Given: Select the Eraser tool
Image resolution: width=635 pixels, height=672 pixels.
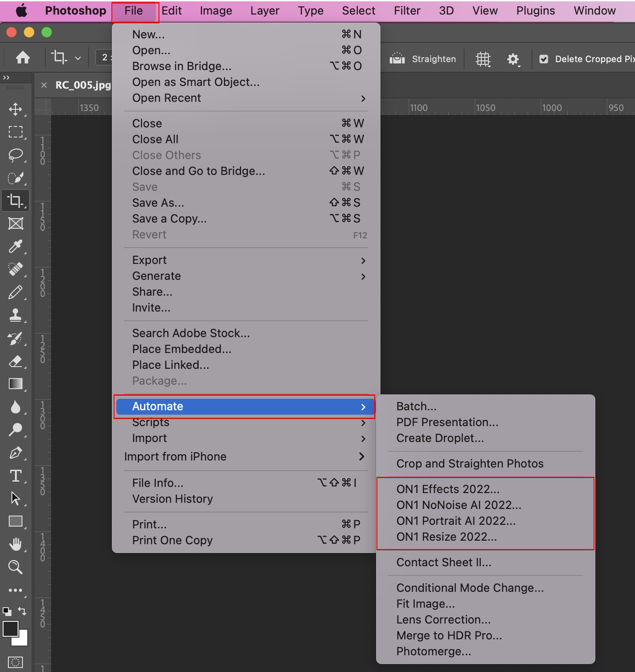Looking at the screenshot, I should pyautogui.click(x=16, y=361).
